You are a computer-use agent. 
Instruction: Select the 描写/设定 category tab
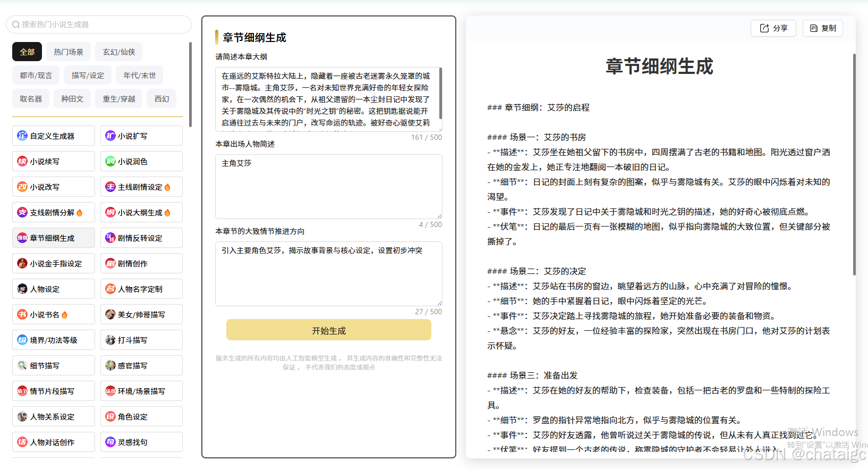click(x=88, y=75)
